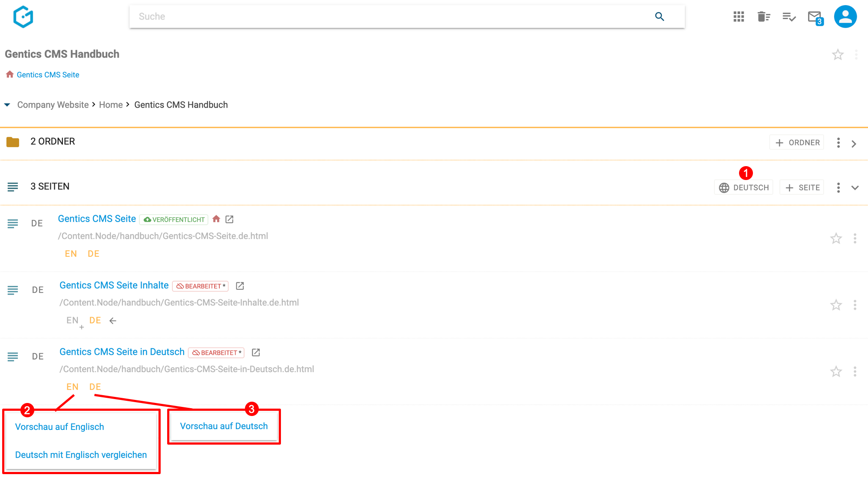Create EN translation for Seite Inhalte

click(x=75, y=322)
